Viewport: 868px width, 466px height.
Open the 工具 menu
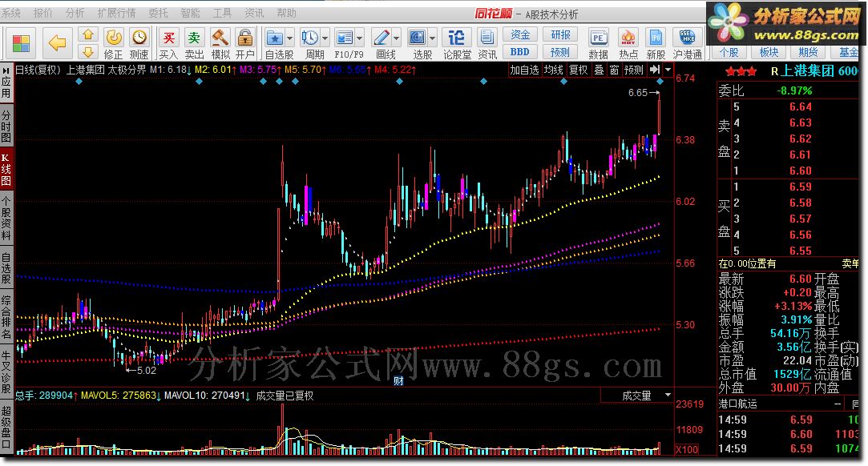[x=222, y=13]
